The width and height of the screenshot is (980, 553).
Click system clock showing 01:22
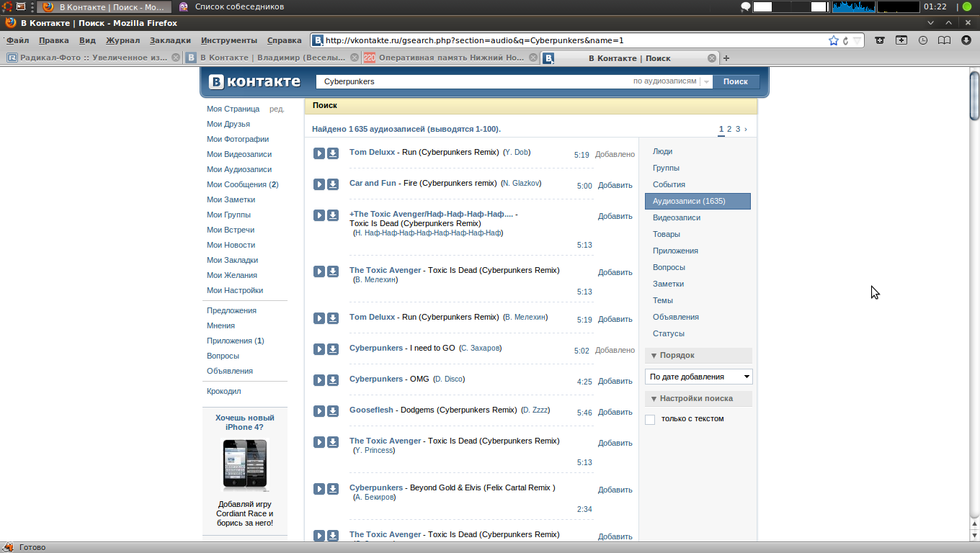coord(935,6)
